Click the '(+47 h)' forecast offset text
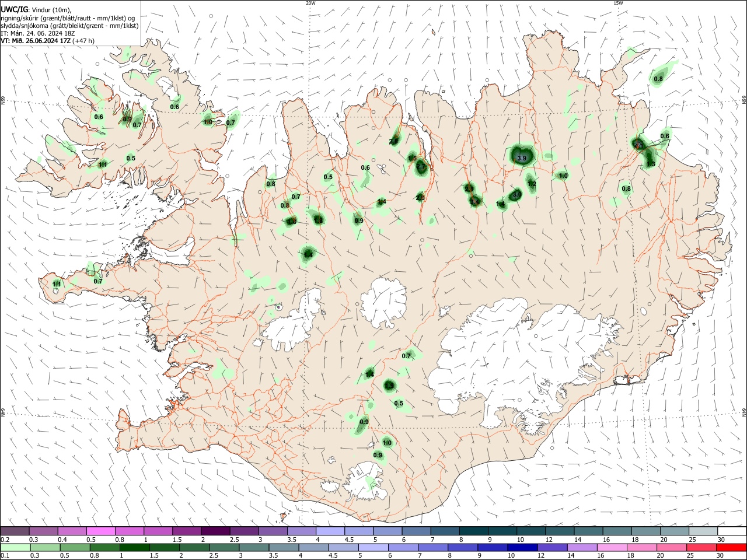Viewport: 747px width, 560px height. coord(83,41)
